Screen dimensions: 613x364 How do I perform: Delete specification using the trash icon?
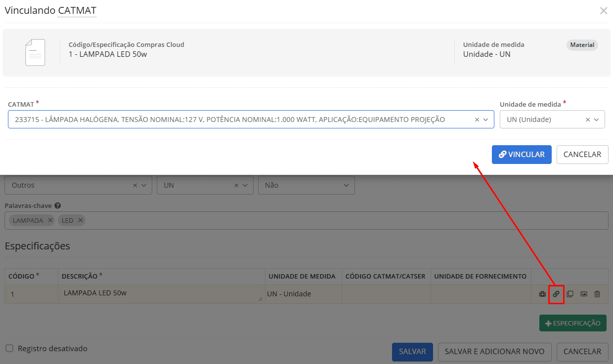point(597,294)
